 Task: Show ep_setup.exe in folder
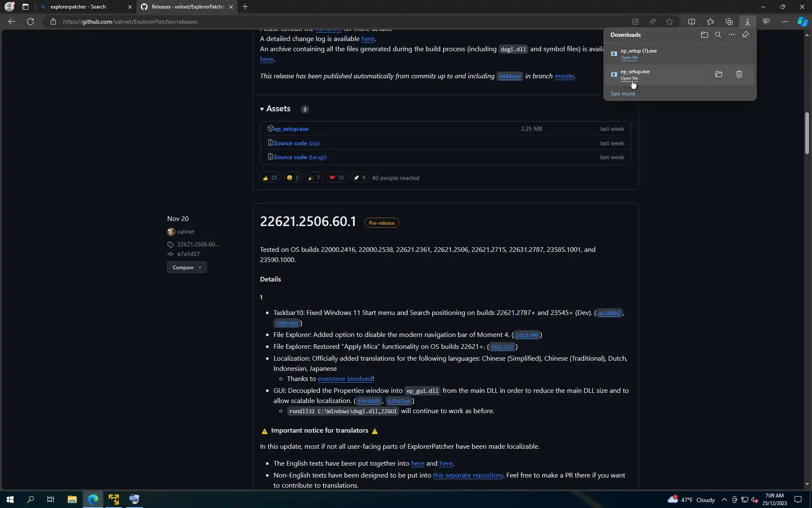click(x=719, y=74)
